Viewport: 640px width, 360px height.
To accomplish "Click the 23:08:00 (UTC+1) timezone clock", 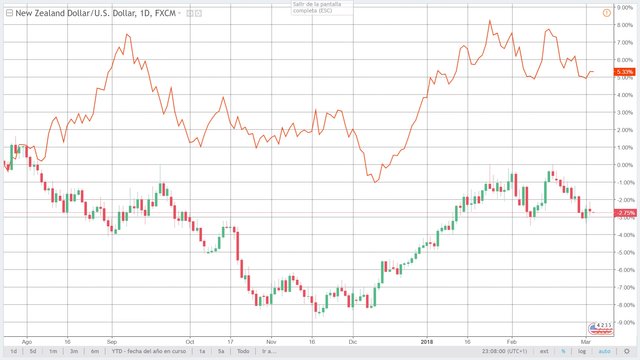I will (x=504, y=351).
